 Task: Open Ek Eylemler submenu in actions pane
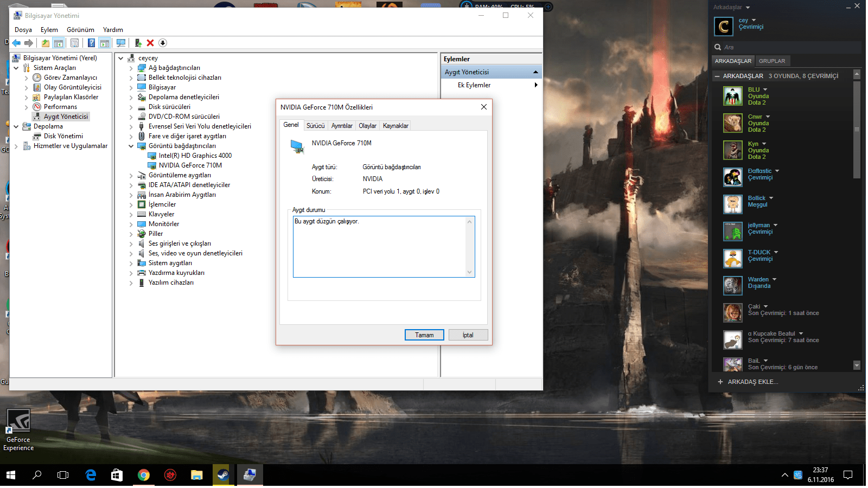click(x=492, y=85)
